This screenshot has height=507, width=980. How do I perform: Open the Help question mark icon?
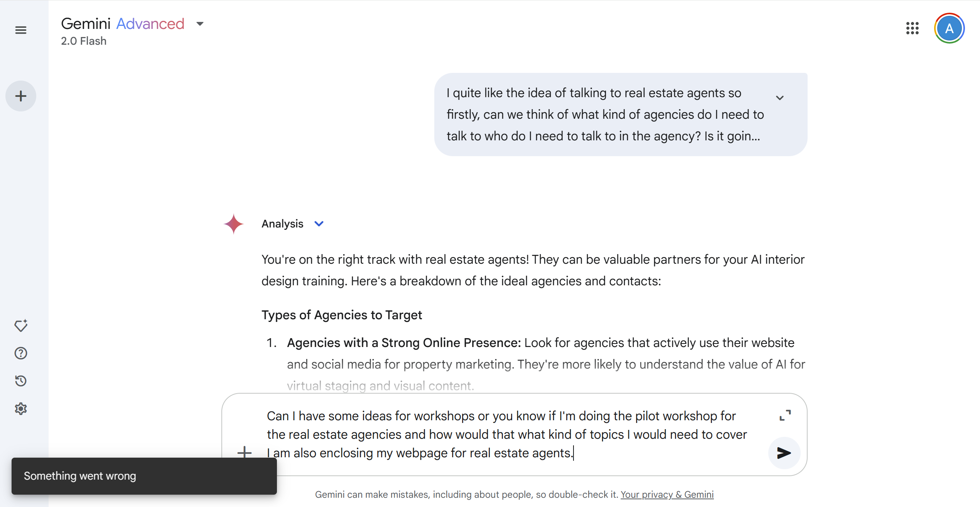[21, 353]
